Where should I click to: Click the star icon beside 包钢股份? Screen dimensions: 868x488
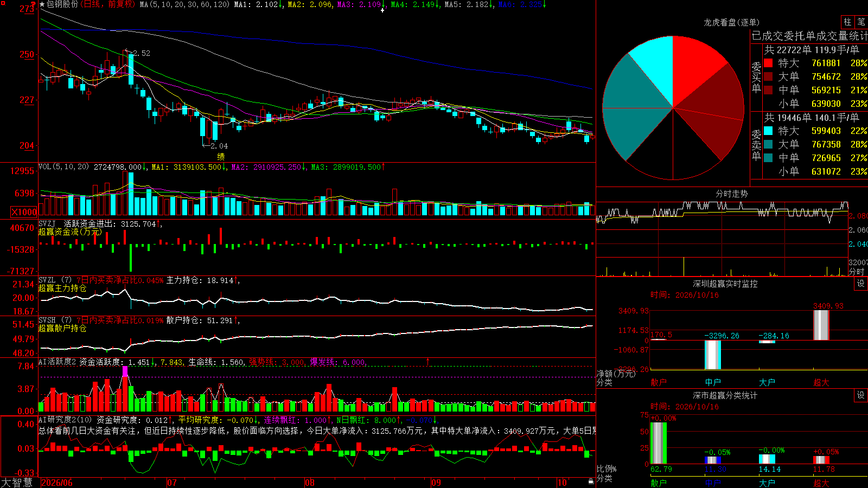coord(42,4)
